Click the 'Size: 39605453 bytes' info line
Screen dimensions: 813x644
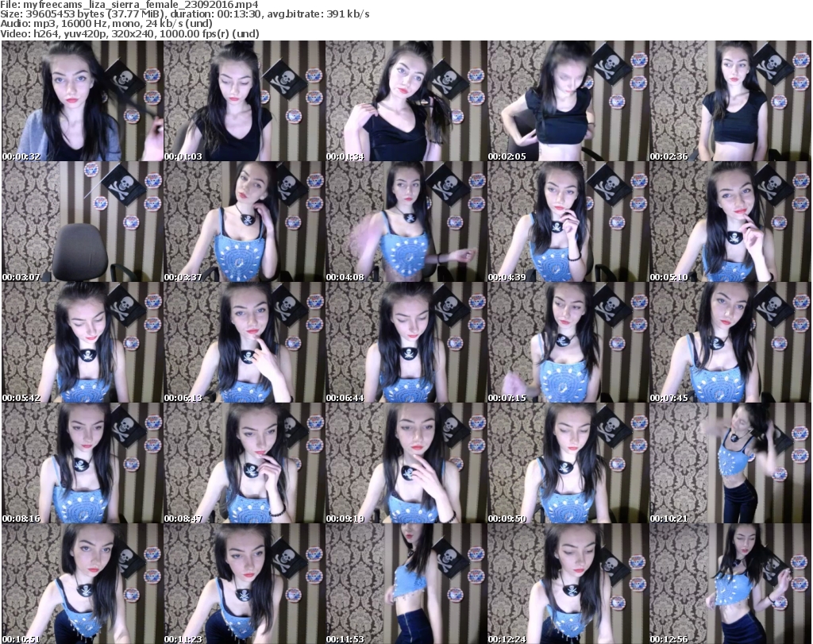point(185,14)
